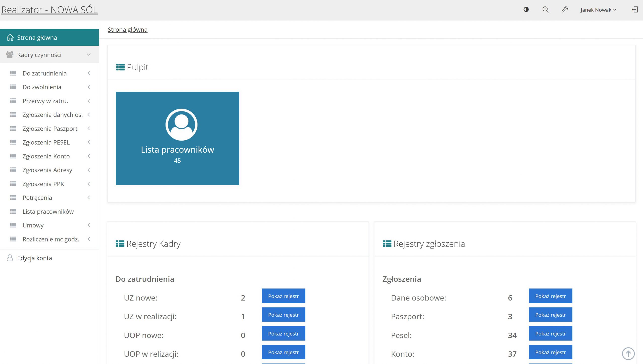The width and height of the screenshot is (643, 364).
Task: Open Potrącenia in the sidebar
Action: 37,198
